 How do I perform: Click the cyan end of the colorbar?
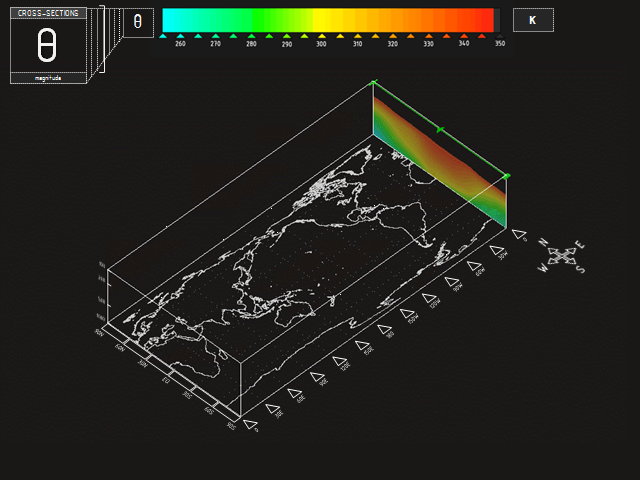pyautogui.click(x=170, y=20)
